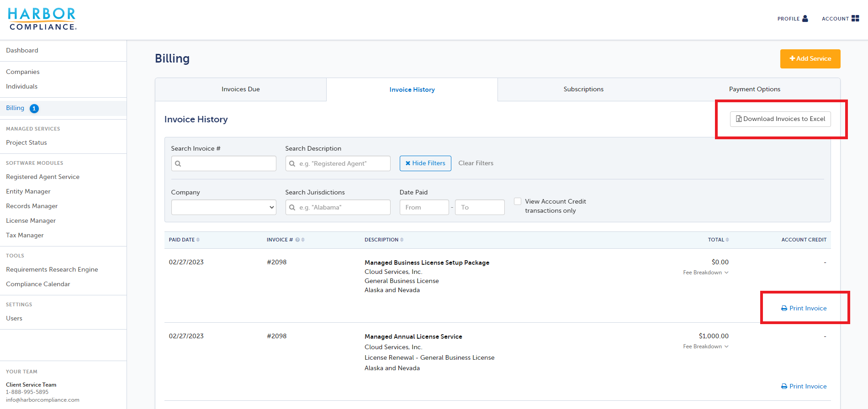The image size is (868, 409).
Task: Click the Billing notification badge
Action: point(34,109)
